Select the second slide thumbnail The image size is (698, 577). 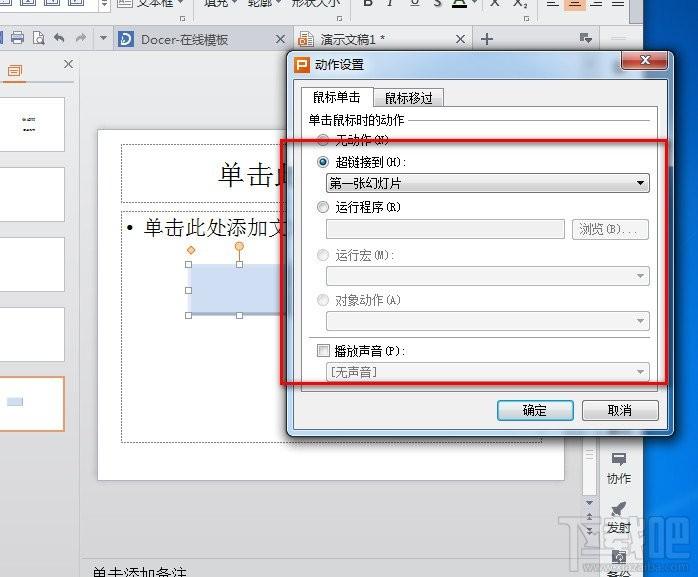click(32, 194)
